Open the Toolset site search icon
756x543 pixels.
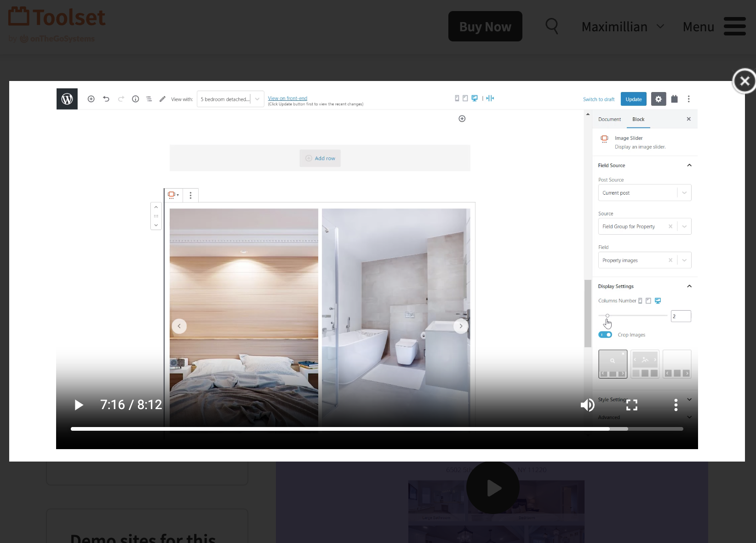coord(552,26)
